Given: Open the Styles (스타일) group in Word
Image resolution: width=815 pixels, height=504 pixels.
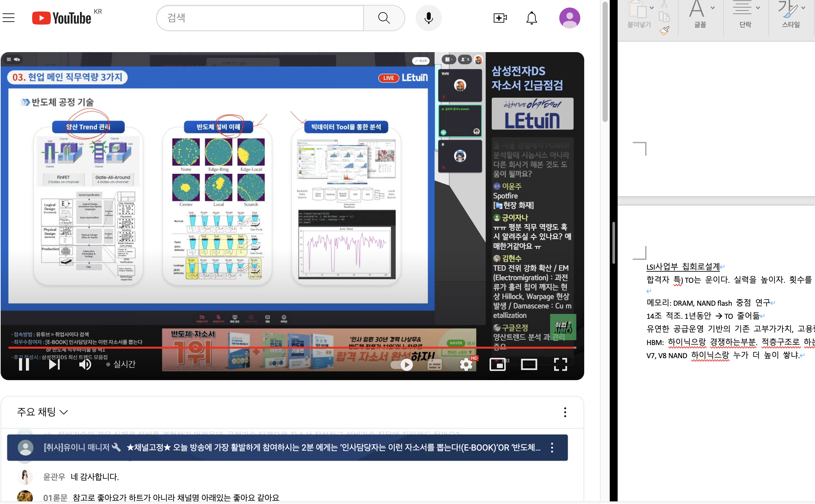Looking at the screenshot, I should tap(791, 14).
